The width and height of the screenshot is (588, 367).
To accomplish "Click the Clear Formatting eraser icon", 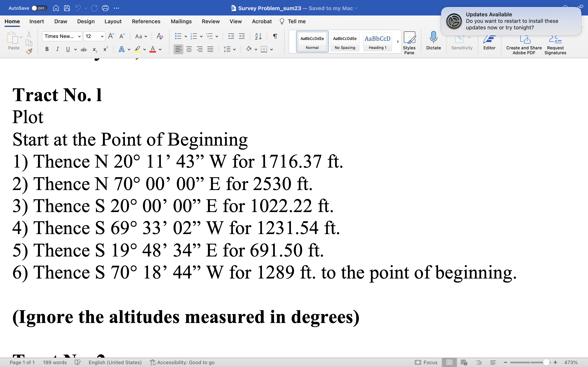I will click(x=160, y=36).
